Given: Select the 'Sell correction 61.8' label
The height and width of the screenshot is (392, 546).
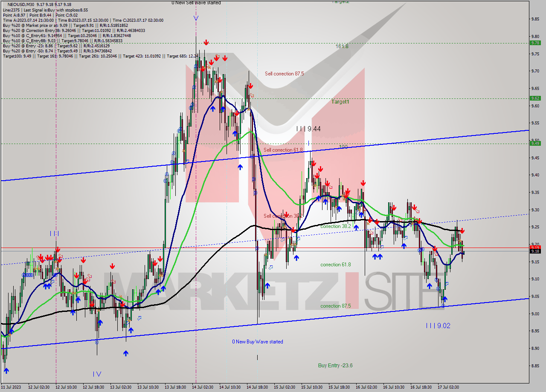Looking at the screenshot, I should point(283,150).
